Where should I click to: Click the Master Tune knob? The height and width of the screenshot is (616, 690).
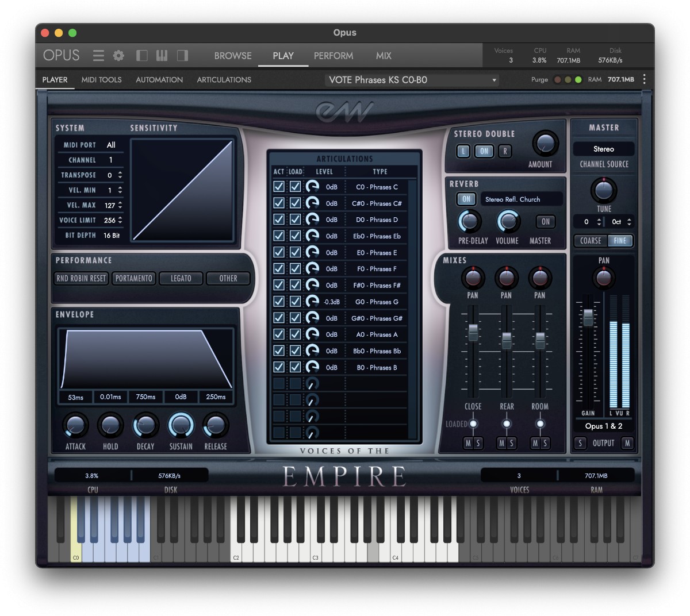603,190
